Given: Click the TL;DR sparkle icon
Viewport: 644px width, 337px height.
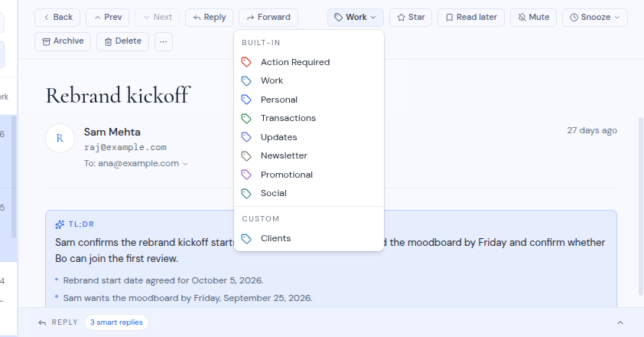Looking at the screenshot, I should tap(60, 224).
